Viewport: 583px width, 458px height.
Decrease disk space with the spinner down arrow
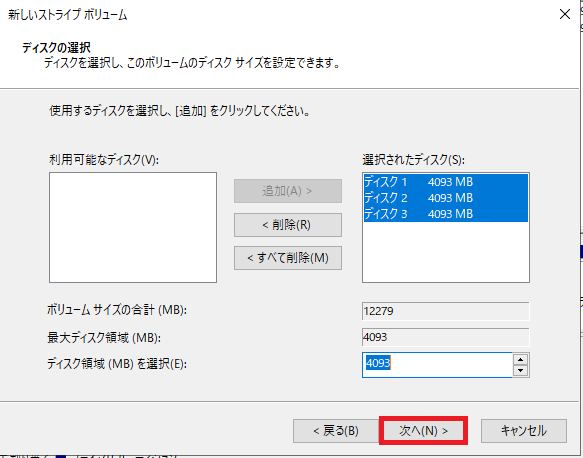[x=521, y=370]
